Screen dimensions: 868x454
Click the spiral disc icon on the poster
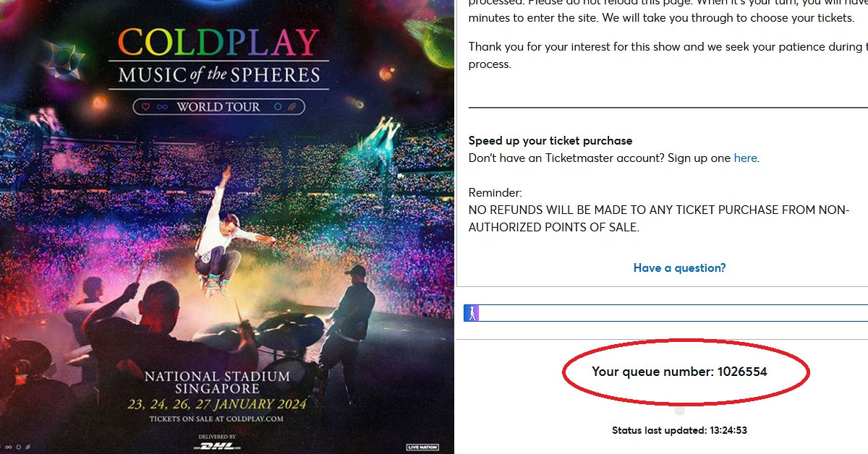coord(293,106)
